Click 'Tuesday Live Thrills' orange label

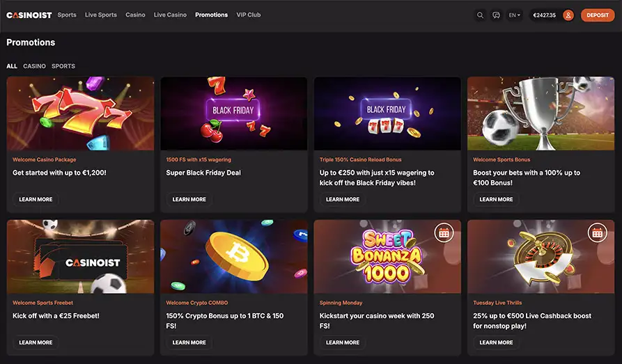497,303
